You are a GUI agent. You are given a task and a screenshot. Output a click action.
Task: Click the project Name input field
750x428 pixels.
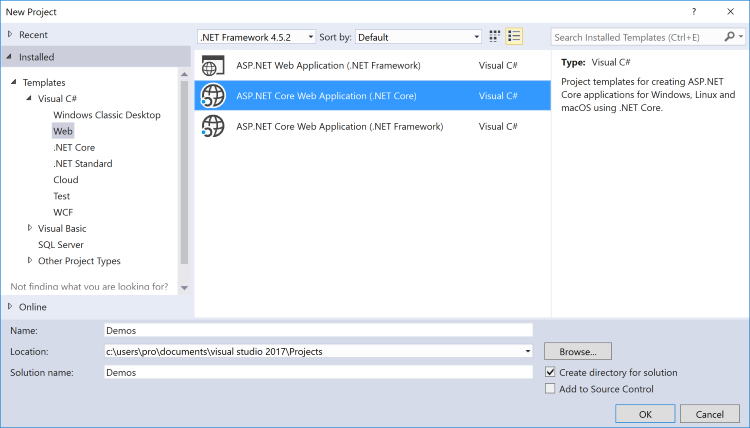point(318,329)
